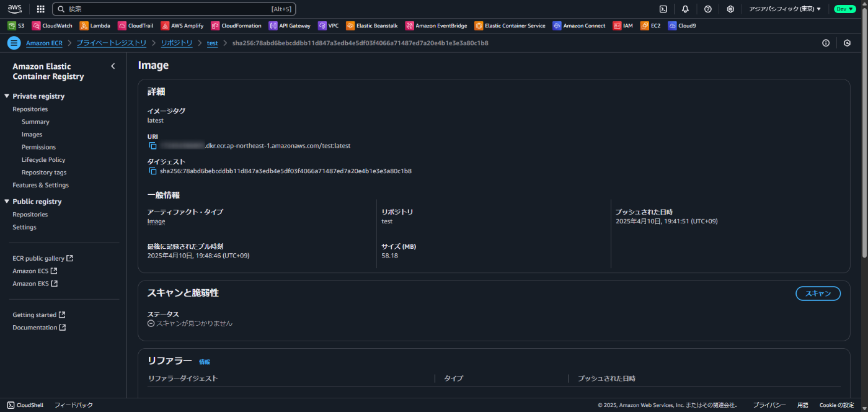This screenshot has width=868, height=412.
Task: Open the AWS home logo
Action: (15, 9)
